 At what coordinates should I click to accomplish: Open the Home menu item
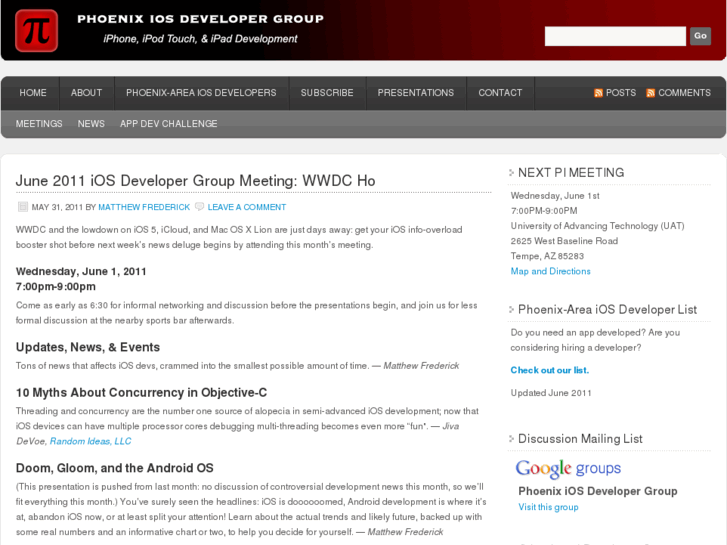32,93
